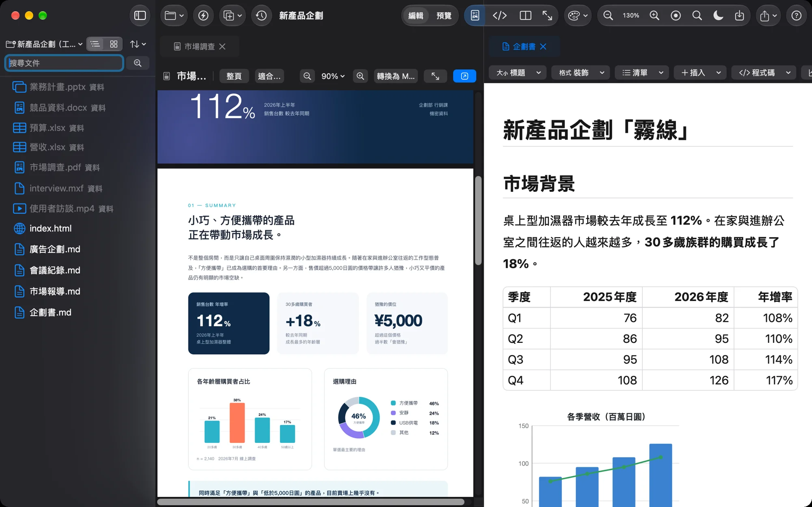Switch file browser to list view
This screenshot has height=507, width=812.
(95, 44)
